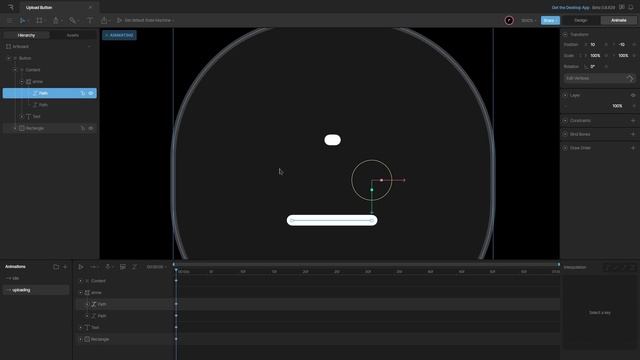Select the uploading animation

pos(36,290)
